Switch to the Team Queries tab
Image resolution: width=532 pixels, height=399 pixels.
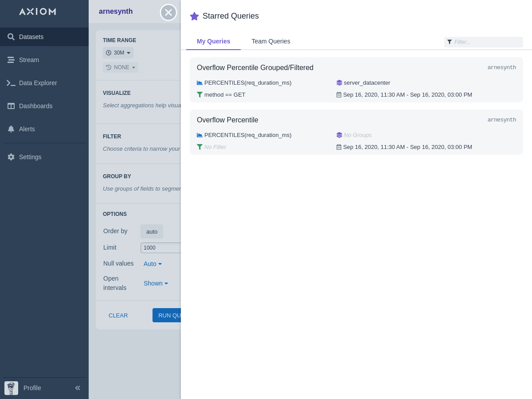pos(271,41)
